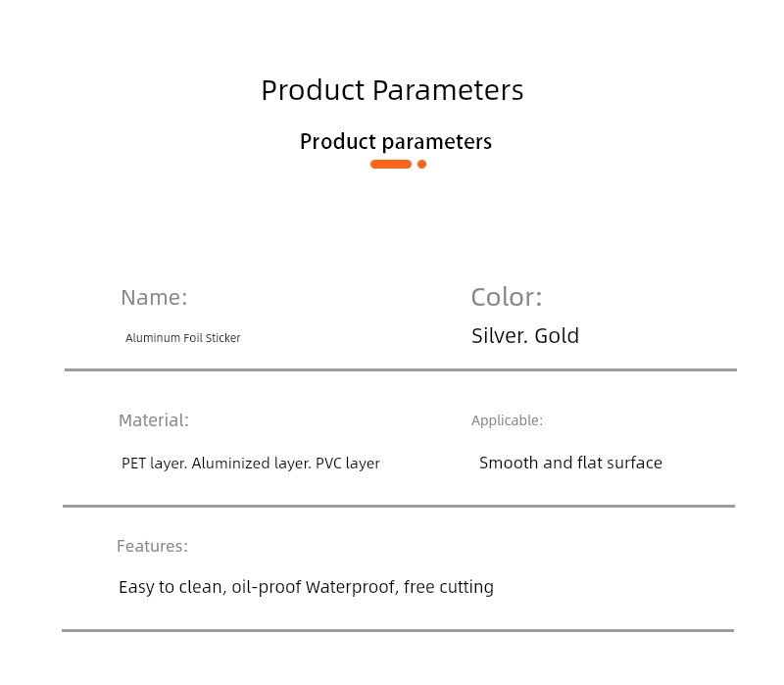Select the 'Material:' label
This screenshot has width=784, height=685.
(154, 420)
